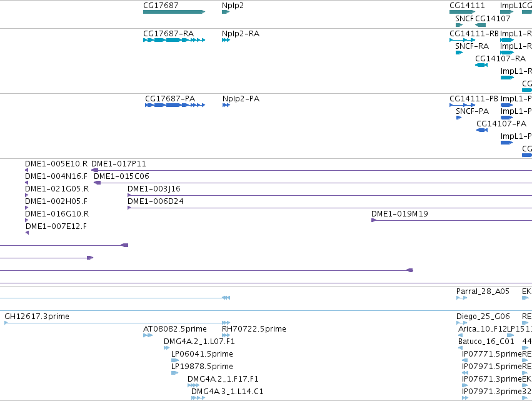Click the DME1-007E12.F clone end marker
This screenshot has width=532, height=401.
coord(27,233)
